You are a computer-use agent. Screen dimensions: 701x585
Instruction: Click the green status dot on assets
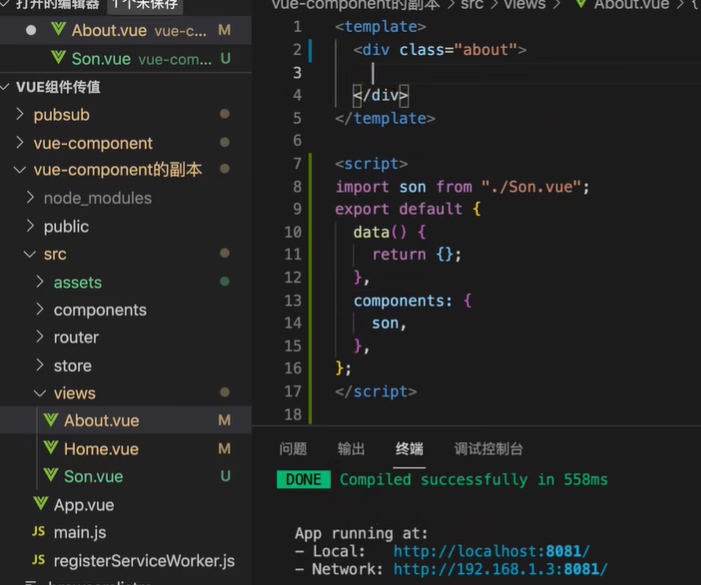pyautogui.click(x=225, y=282)
